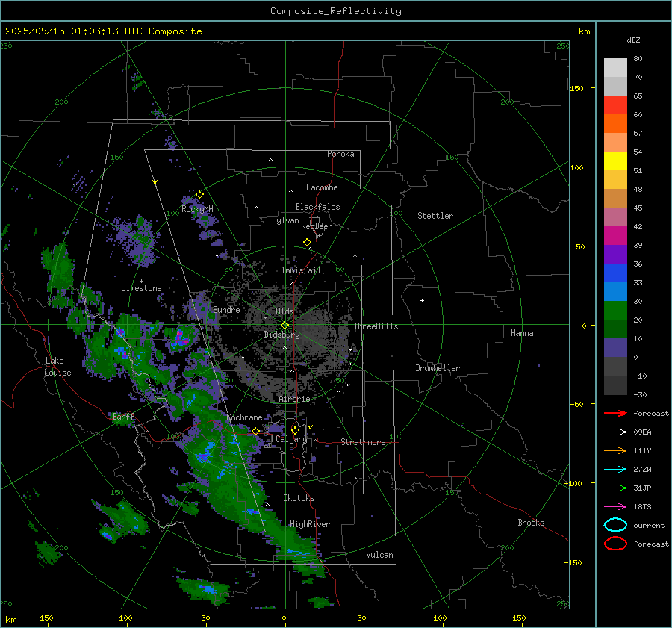The image size is (672, 628).
Task: Select the slate-blue 0 dBZ color swatch
Action: coord(615,347)
